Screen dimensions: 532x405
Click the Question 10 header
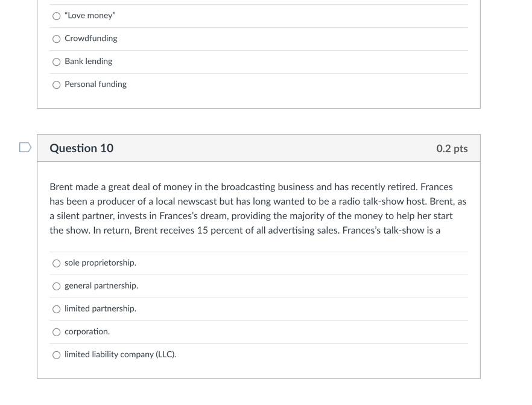(82, 147)
